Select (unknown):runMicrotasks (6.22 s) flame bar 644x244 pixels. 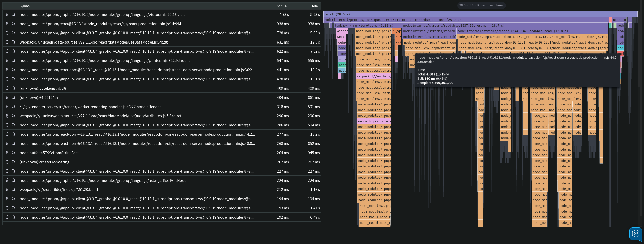click(368, 25)
